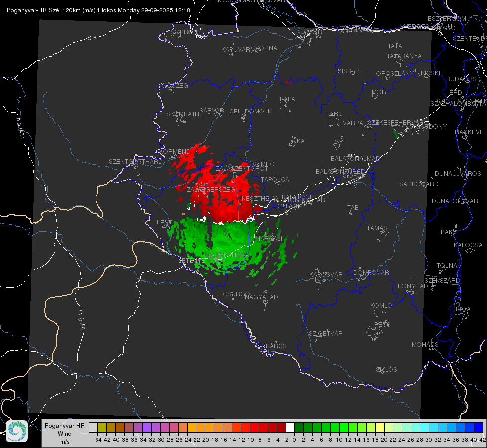This screenshot has height=448, width=487.
Task: Click the SZENTGOTTHARD city label
Action: point(136,162)
